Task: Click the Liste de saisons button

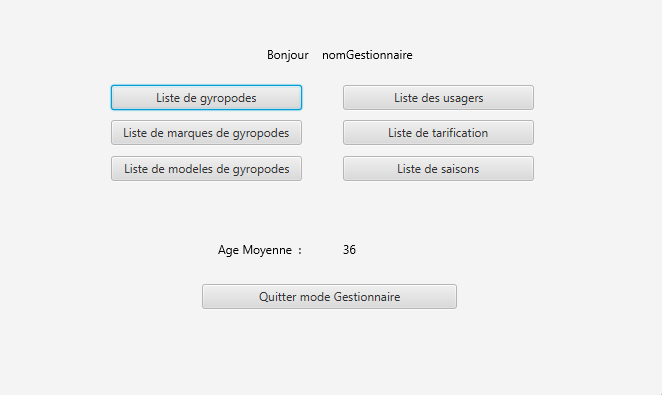Action: point(438,168)
